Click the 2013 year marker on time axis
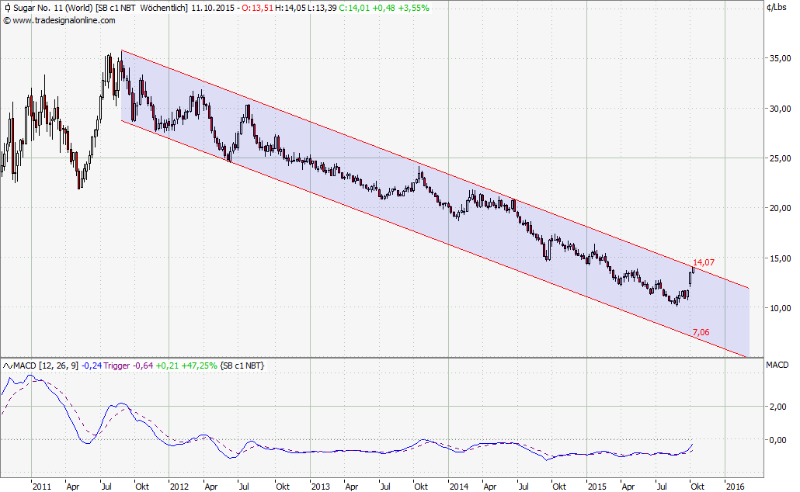Image resolution: width=800 pixels, height=492 pixels. (x=320, y=486)
